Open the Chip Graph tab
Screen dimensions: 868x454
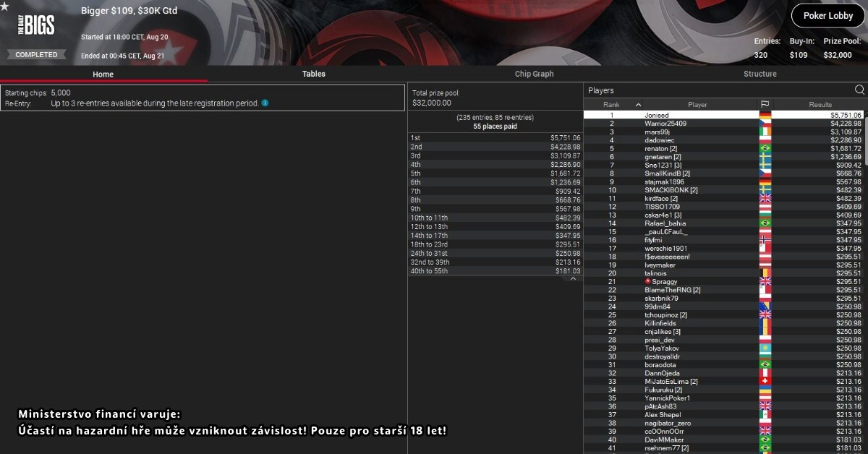[x=534, y=74]
